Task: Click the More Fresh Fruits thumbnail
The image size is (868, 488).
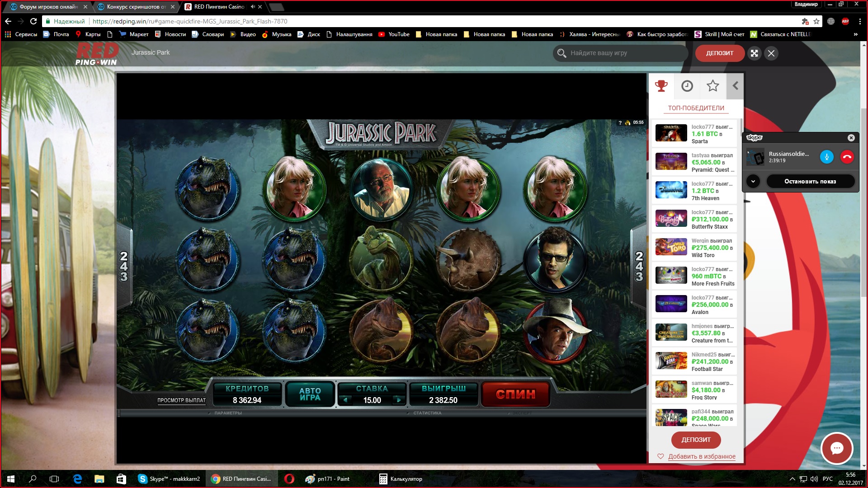Action: pos(671,275)
